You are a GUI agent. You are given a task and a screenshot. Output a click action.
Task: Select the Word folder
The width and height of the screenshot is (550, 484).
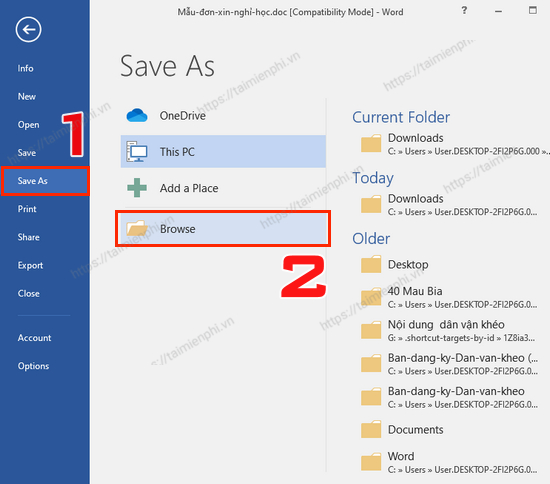click(401, 456)
